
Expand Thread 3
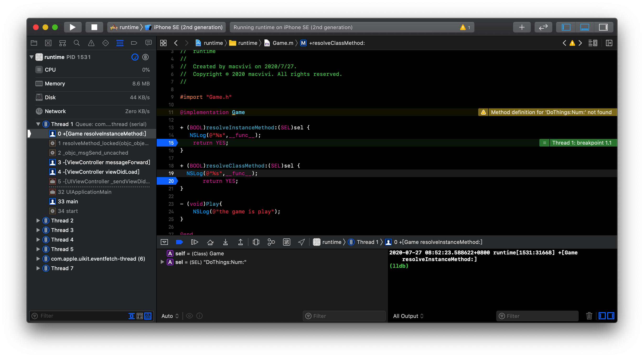(x=38, y=230)
